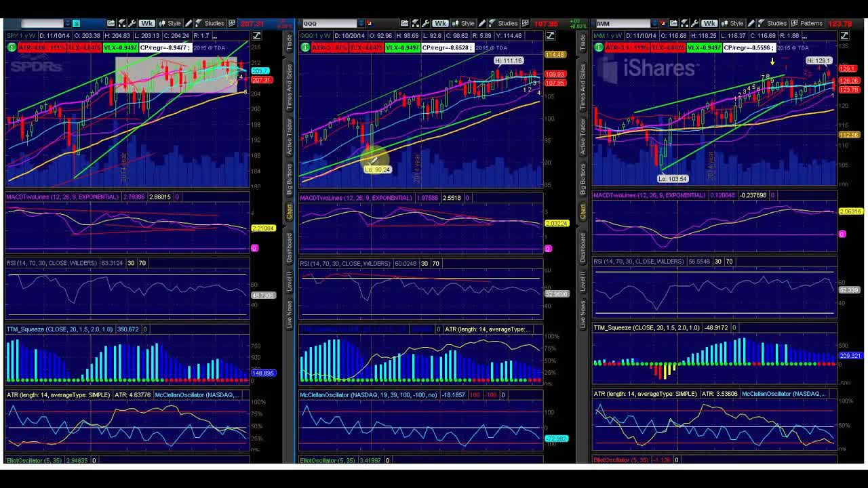Select the drawing pencil tool on the IWM chart
Screen dimensions: 868x488
click(751, 23)
